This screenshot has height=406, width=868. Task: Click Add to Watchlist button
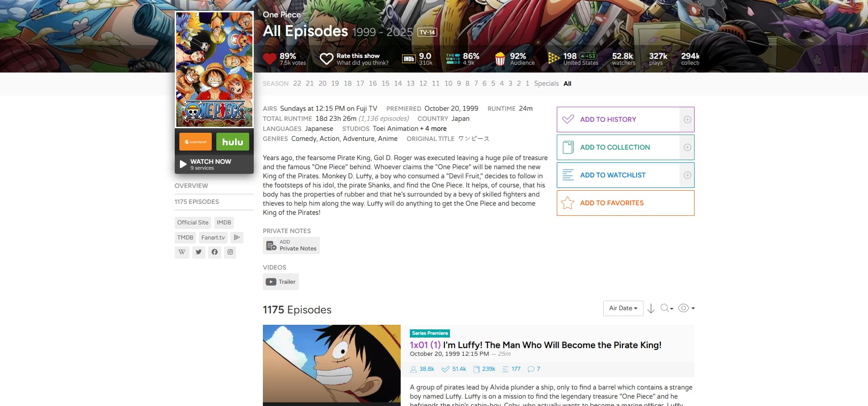618,175
